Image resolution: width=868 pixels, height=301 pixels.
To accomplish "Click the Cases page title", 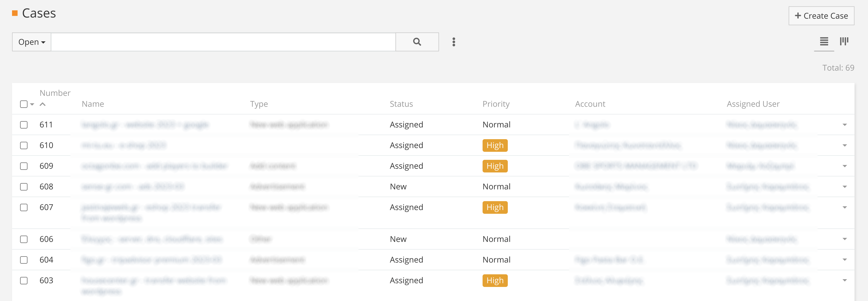I will coord(39,13).
